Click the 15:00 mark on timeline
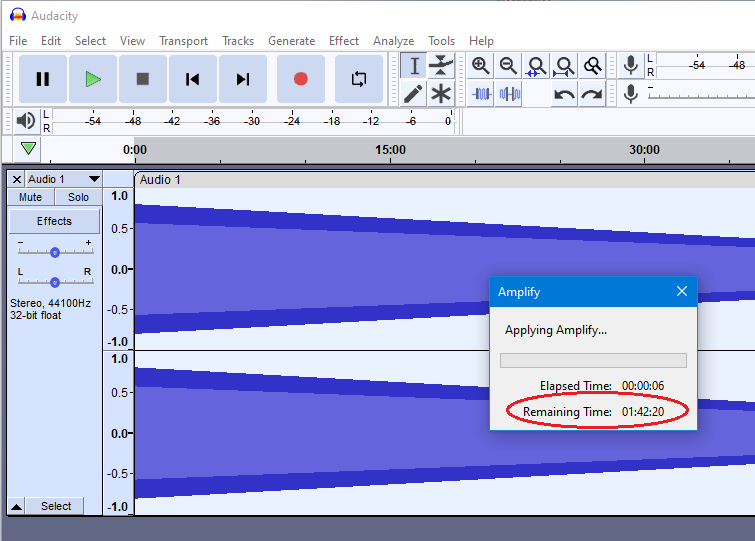Viewport: 755px width, 541px height. pyautogui.click(x=390, y=150)
